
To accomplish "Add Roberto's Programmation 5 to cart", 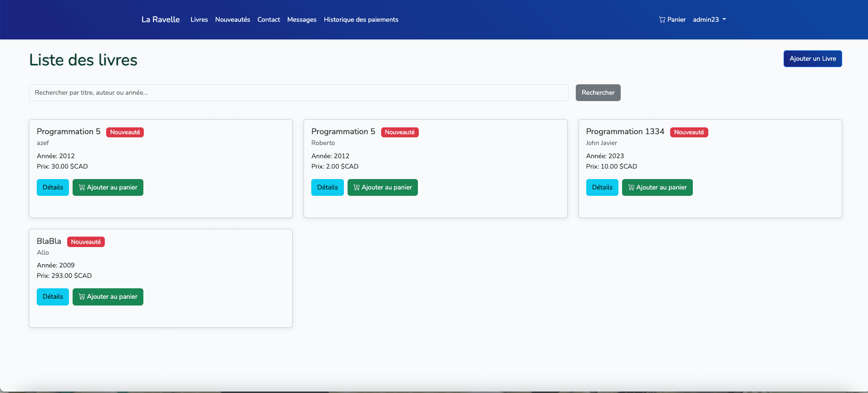I will pos(383,187).
